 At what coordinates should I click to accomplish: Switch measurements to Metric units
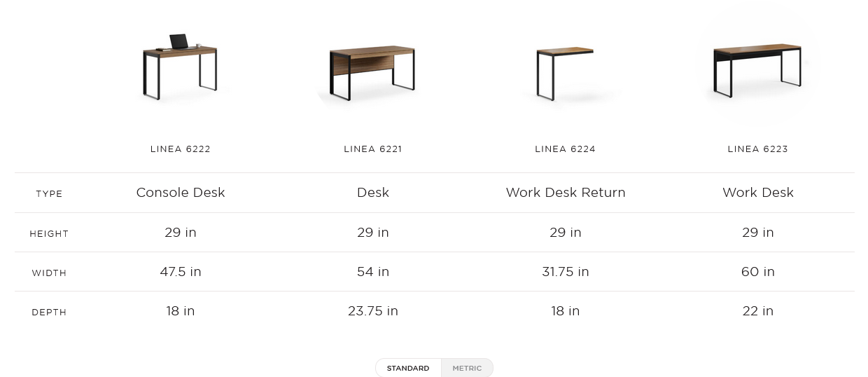tap(467, 368)
